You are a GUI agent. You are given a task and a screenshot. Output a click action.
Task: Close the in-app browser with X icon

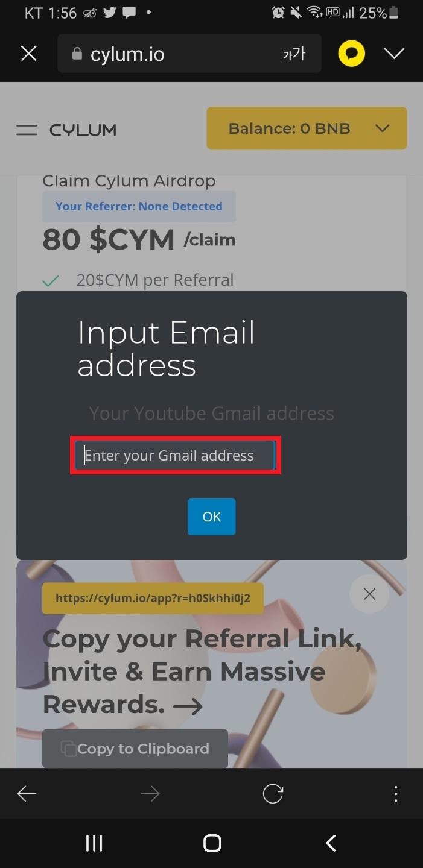[28, 54]
